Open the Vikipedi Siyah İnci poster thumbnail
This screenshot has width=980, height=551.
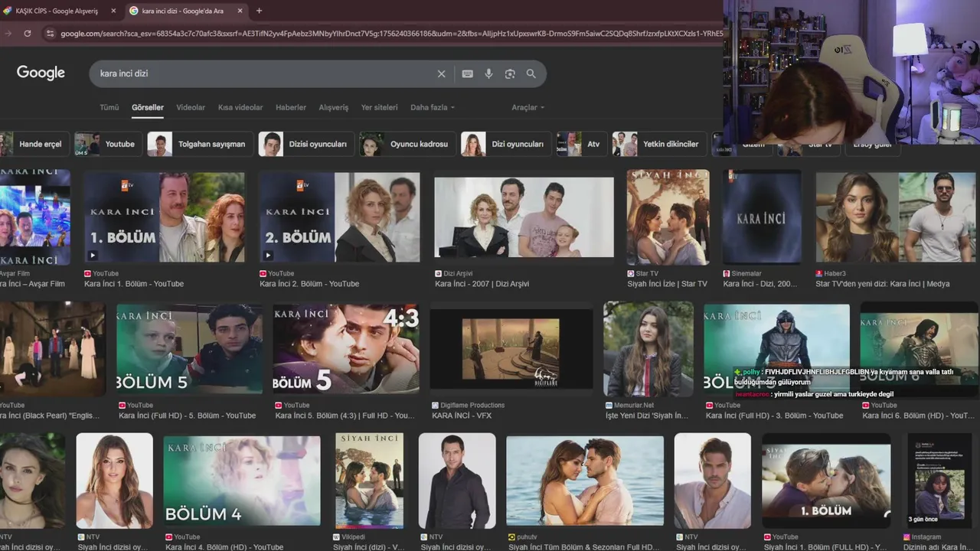click(x=369, y=481)
